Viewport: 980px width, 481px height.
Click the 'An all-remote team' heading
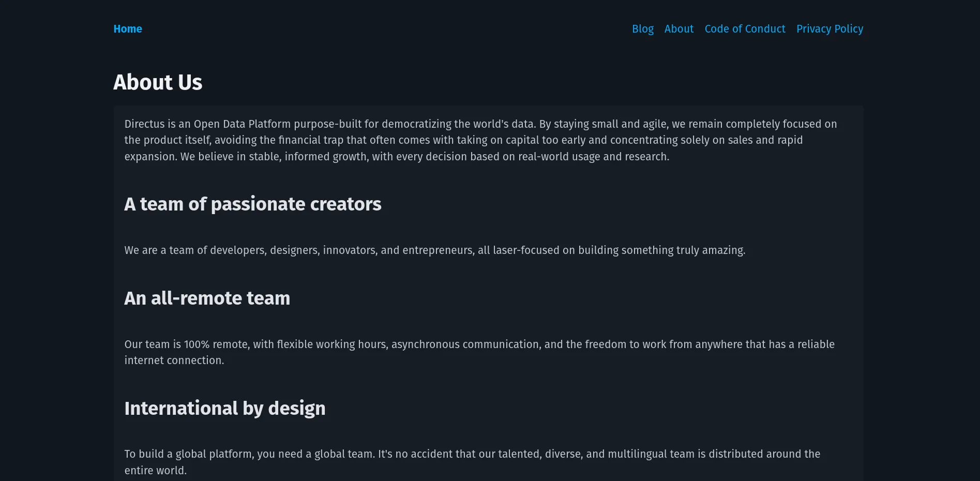pyautogui.click(x=207, y=298)
